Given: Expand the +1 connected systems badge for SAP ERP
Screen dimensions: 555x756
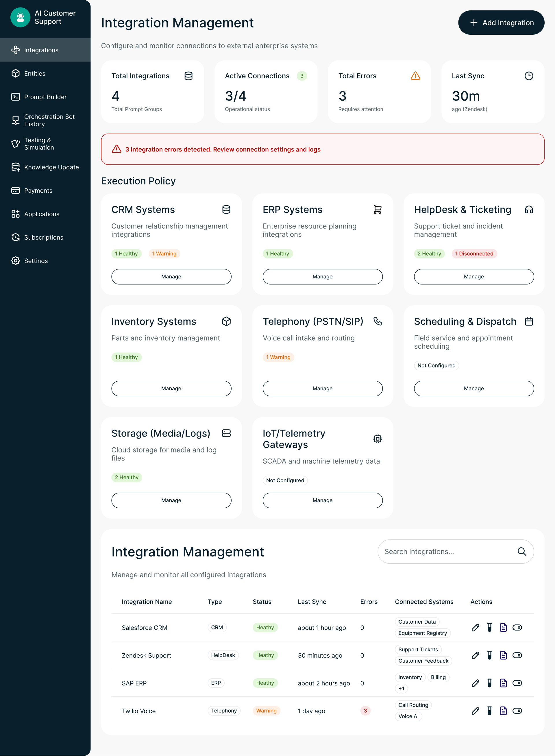Looking at the screenshot, I should pyautogui.click(x=401, y=688).
